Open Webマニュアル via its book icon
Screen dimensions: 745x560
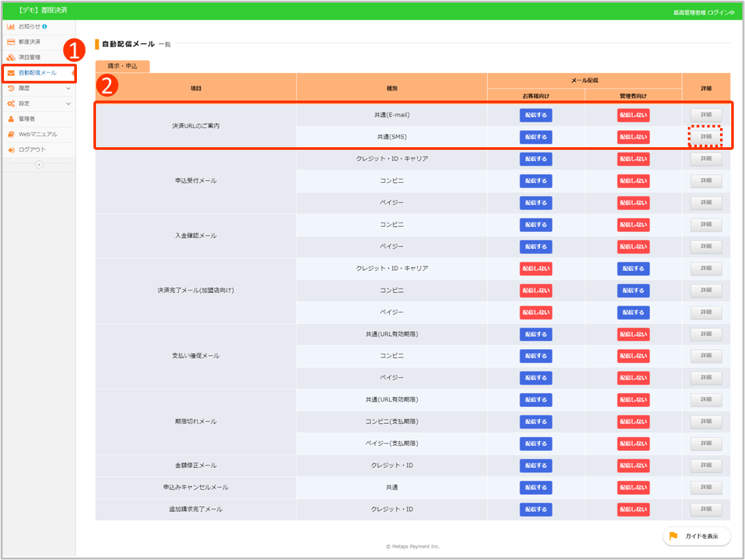pyautogui.click(x=11, y=134)
